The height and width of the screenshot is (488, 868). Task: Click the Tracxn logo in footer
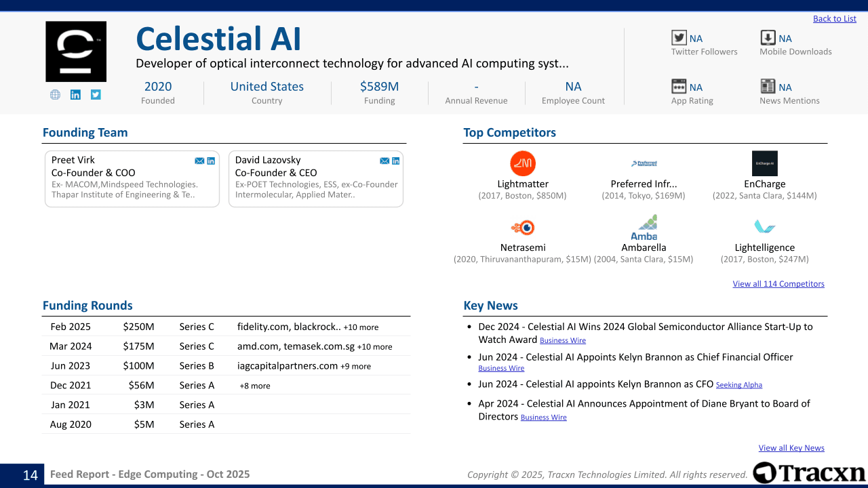tap(809, 473)
